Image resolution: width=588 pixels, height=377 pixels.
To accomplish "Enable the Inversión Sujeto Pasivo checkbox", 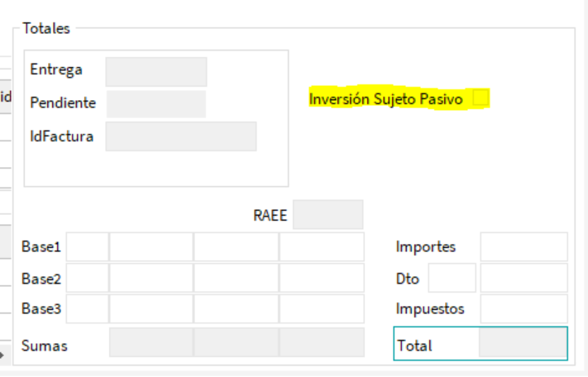I will 480,98.
